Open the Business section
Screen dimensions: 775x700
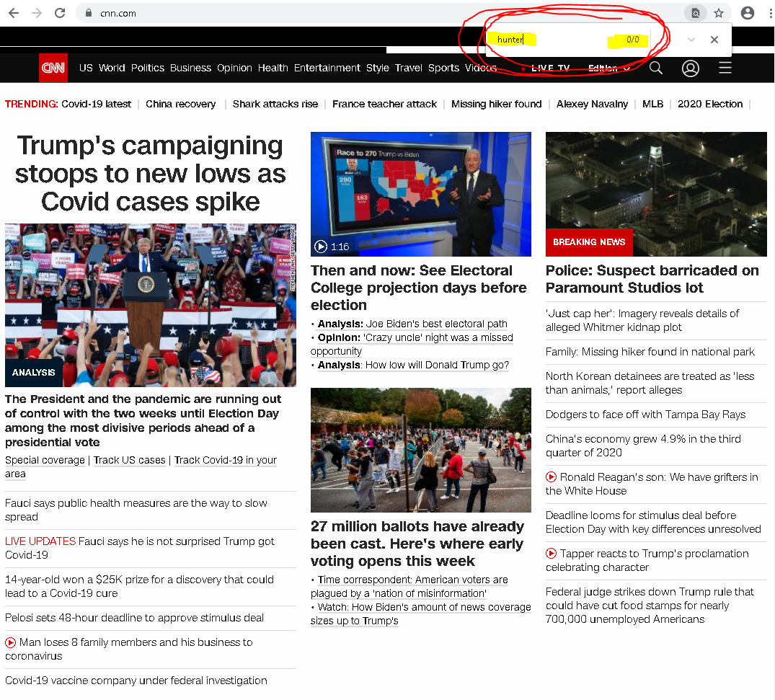tap(190, 68)
